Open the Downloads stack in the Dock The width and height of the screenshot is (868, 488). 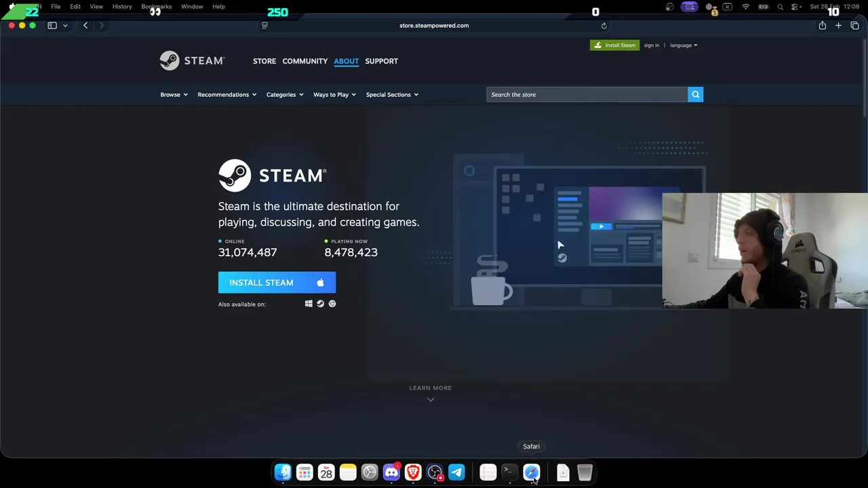tap(563, 472)
